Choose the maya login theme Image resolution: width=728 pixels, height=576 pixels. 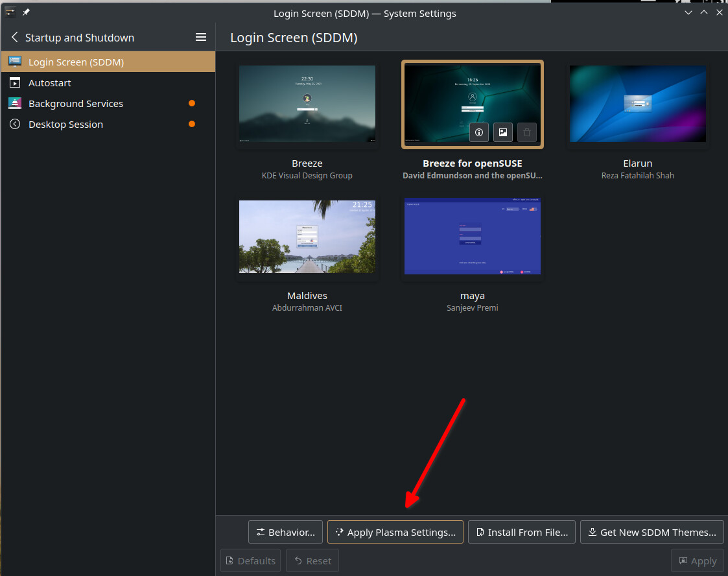click(472, 236)
